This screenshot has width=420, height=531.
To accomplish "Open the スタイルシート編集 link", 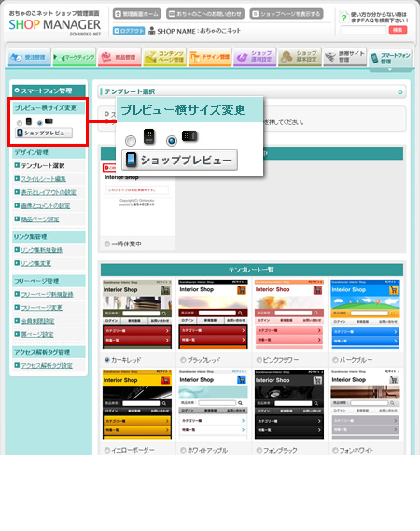I will (x=43, y=179).
